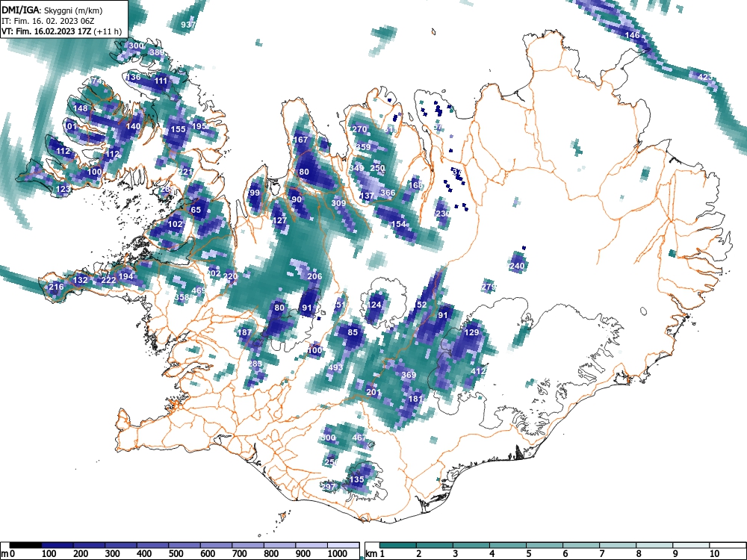This screenshot has width=747, height=560.
Task: Click the VT: Fim. 16.02.2023 17Z line
Action: [61, 31]
